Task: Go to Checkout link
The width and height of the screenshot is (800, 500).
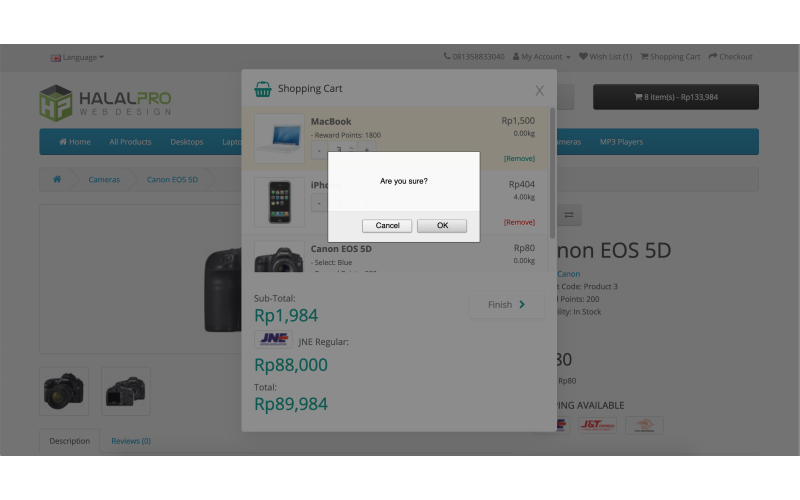Action: point(731,57)
